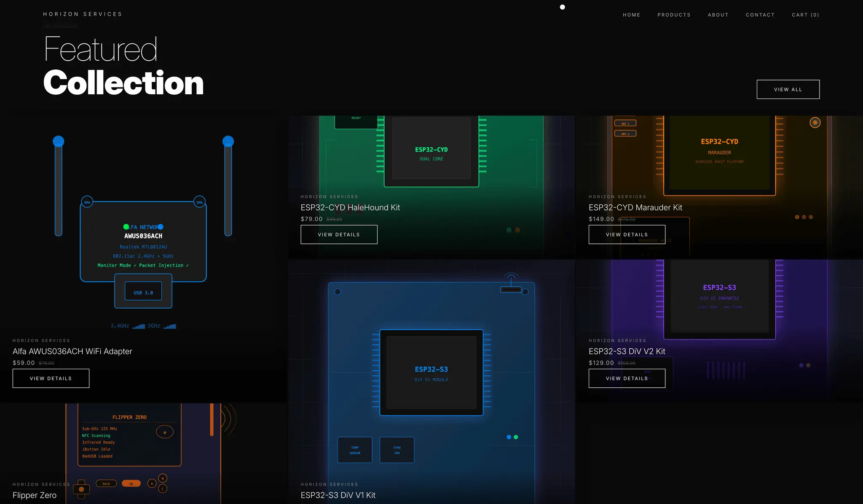This screenshot has height=504, width=863.
Task: Go to Products in navigation
Action: (674, 15)
